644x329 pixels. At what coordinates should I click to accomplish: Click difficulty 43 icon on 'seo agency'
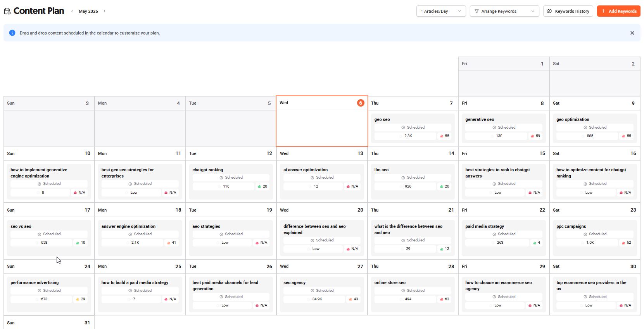[x=350, y=299]
